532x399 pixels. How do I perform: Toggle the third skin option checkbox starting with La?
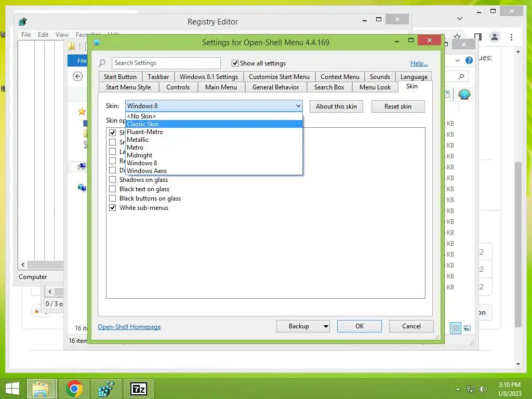[112, 151]
